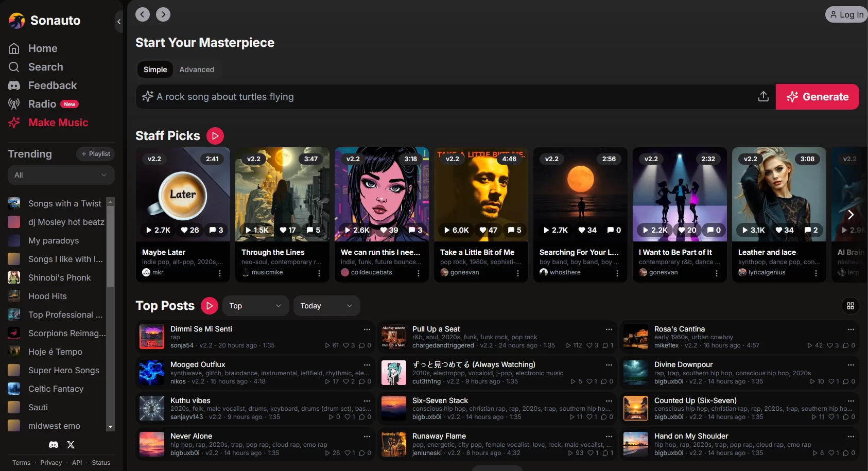Viewport: 868px width, 471px height.
Task: Click the upload icon in prompt bar
Action: [x=763, y=97]
